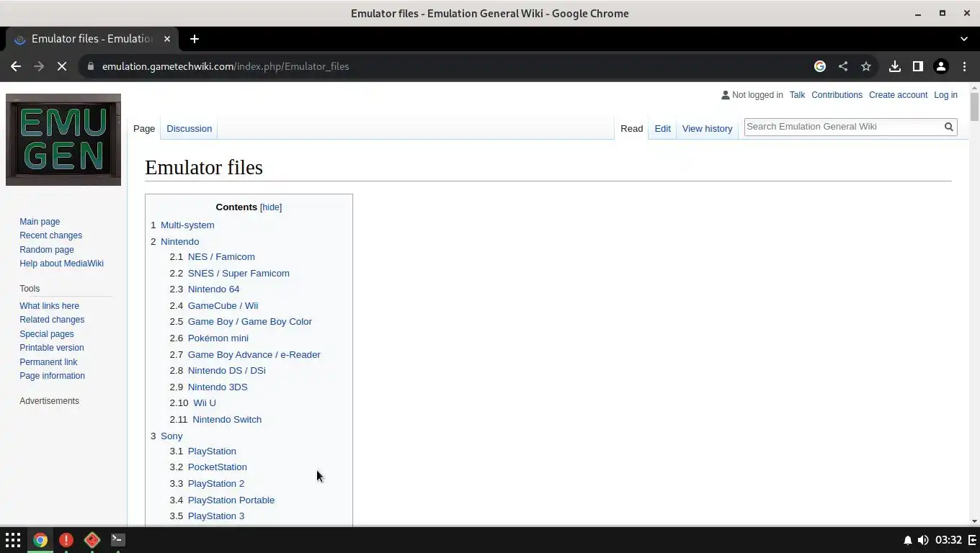Image resolution: width=980 pixels, height=553 pixels.
Task: Jump to Wii U section
Action: point(205,403)
